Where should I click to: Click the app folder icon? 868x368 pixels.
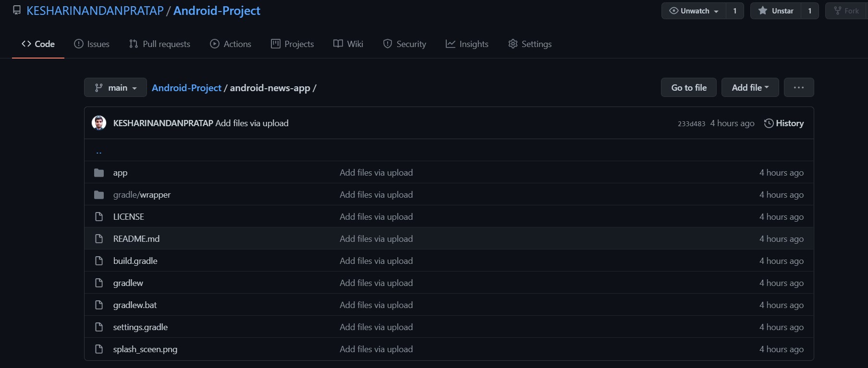pos(99,173)
